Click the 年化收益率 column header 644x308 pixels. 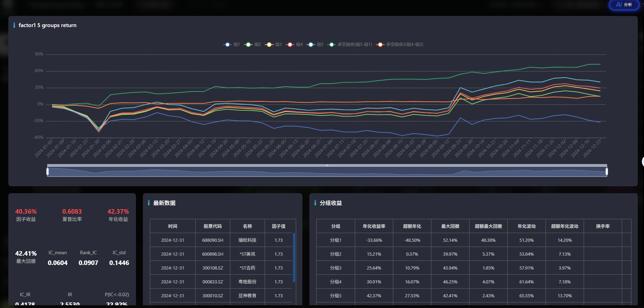pos(374,226)
